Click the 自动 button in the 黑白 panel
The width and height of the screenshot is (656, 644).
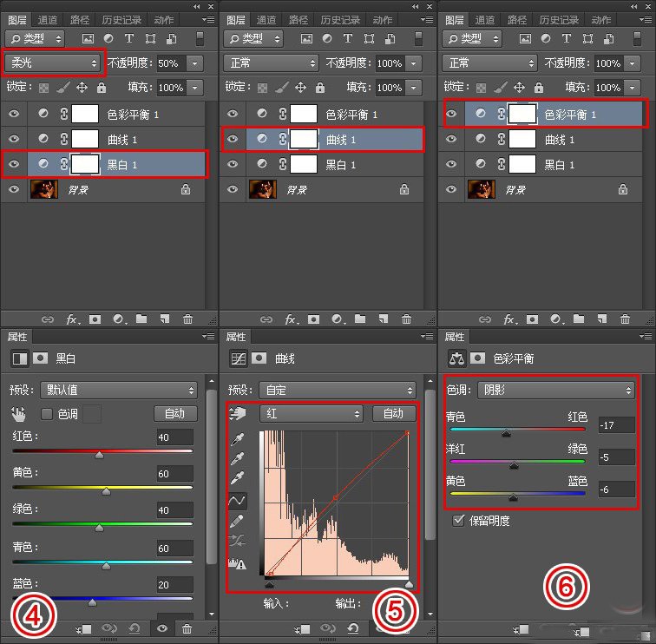point(175,414)
